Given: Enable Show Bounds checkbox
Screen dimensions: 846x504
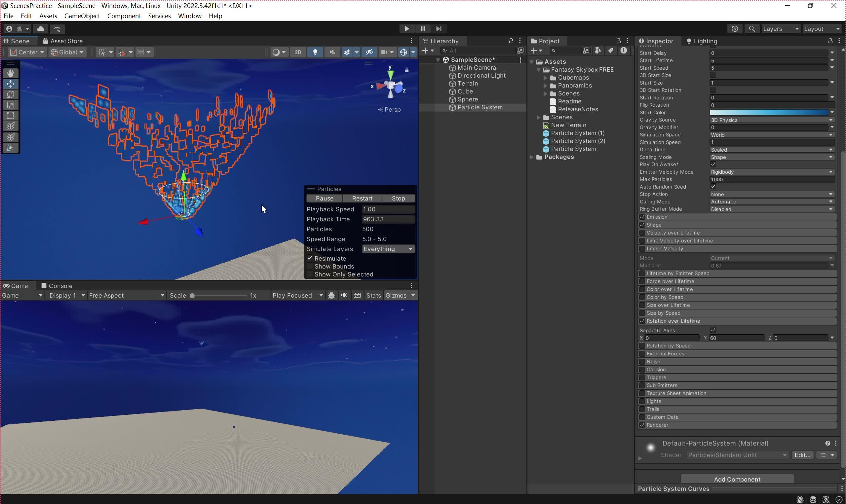Looking at the screenshot, I should (x=310, y=266).
